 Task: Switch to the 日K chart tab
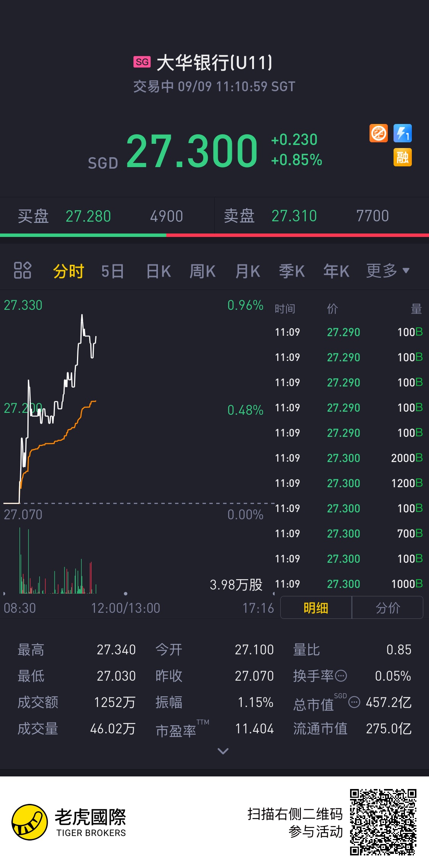click(x=159, y=271)
